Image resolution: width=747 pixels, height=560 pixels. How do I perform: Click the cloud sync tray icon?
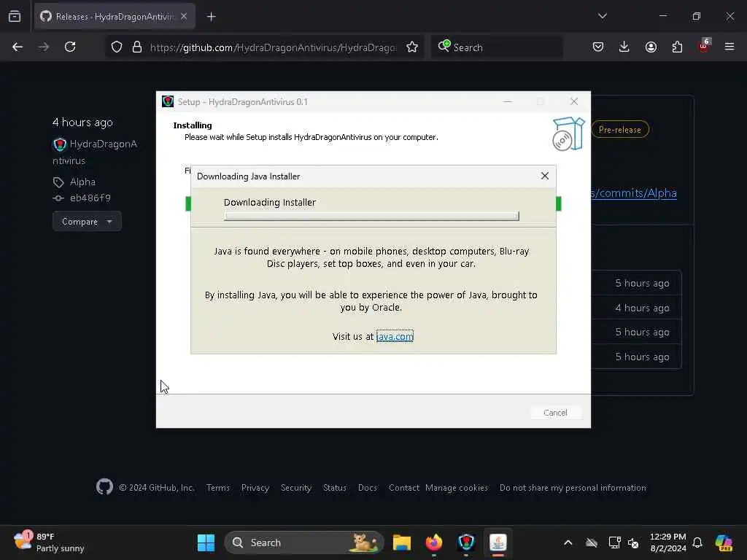[x=591, y=542]
